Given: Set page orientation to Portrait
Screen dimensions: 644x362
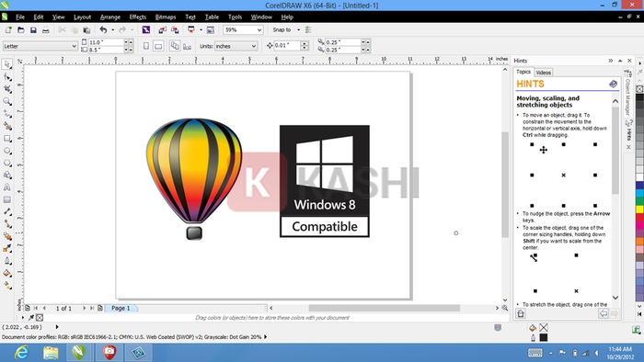Looking at the screenshot, I should pos(146,46).
